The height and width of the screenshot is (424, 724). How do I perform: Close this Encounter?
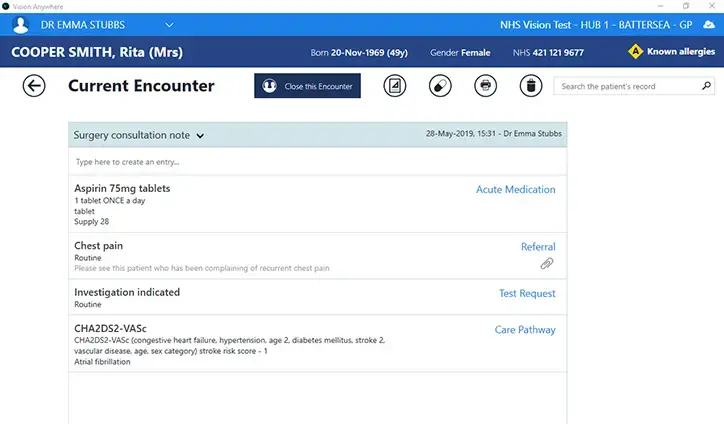point(307,86)
